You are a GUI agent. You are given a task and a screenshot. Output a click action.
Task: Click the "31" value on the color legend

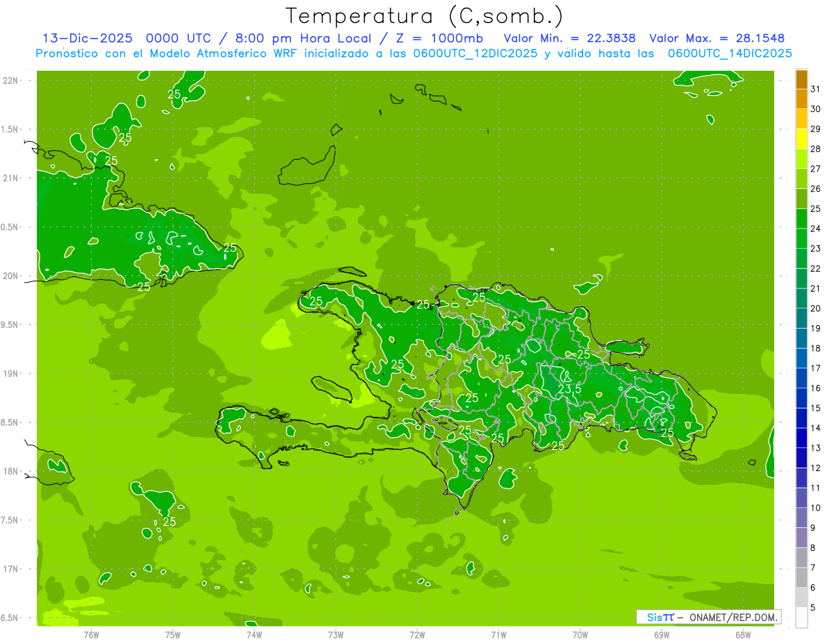(x=816, y=89)
